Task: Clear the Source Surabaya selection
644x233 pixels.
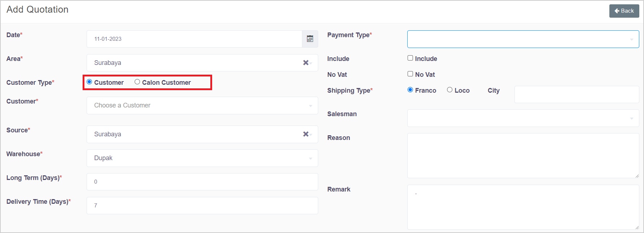Action: [x=306, y=134]
